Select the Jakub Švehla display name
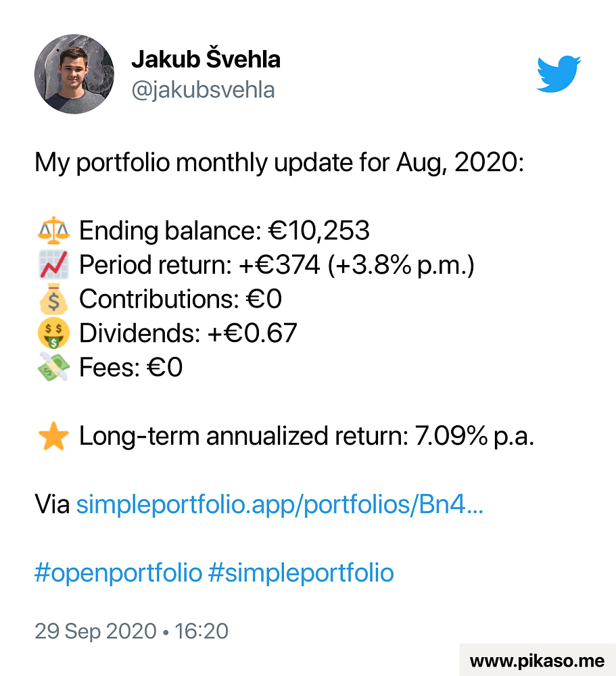The height and width of the screenshot is (676, 616). click(206, 59)
